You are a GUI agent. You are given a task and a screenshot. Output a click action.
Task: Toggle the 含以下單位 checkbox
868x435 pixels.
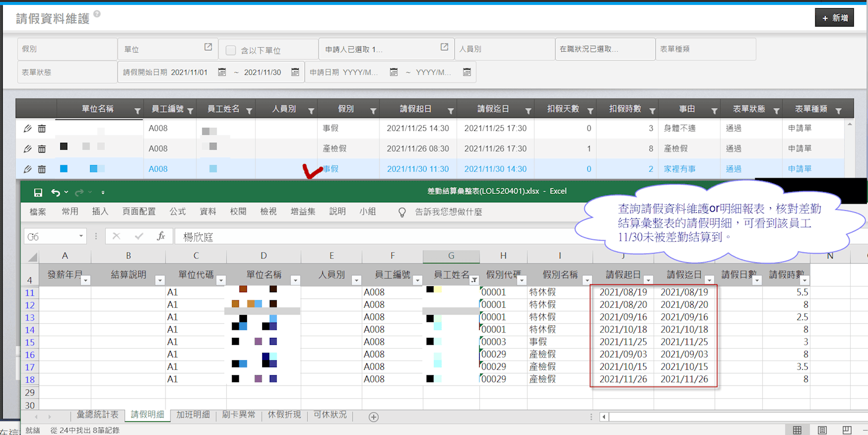coord(231,50)
